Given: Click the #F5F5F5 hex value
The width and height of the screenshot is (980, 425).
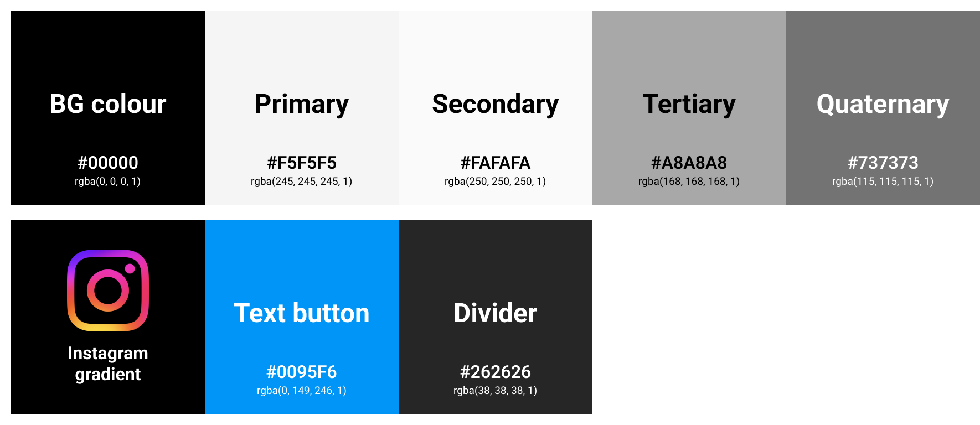Looking at the screenshot, I should coord(302,163).
